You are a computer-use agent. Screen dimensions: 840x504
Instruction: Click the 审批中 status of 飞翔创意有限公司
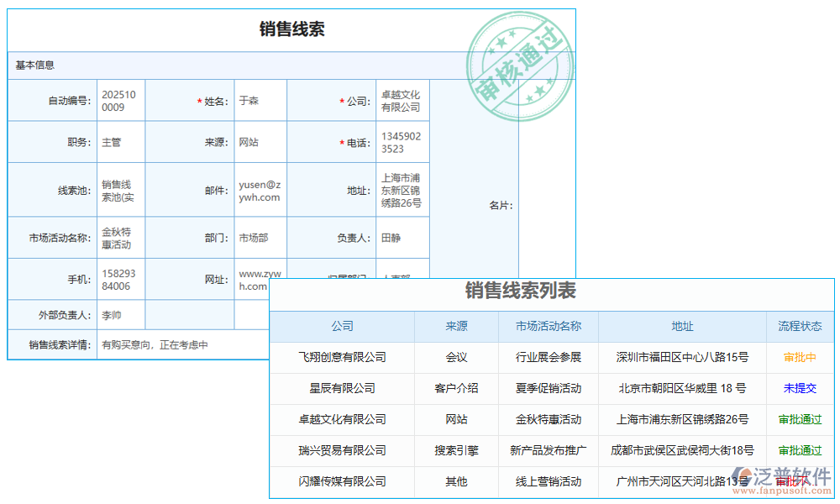click(800, 357)
